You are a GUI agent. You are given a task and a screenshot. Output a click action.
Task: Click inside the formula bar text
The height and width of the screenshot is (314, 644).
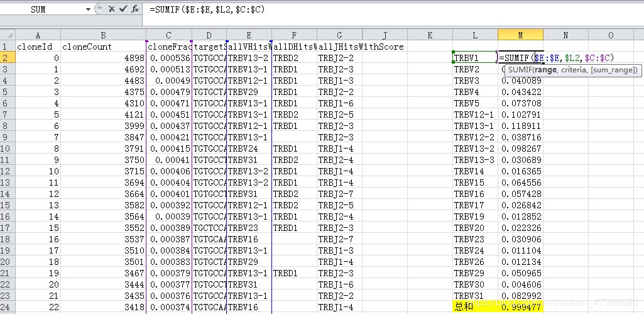pyautogui.click(x=207, y=9)
